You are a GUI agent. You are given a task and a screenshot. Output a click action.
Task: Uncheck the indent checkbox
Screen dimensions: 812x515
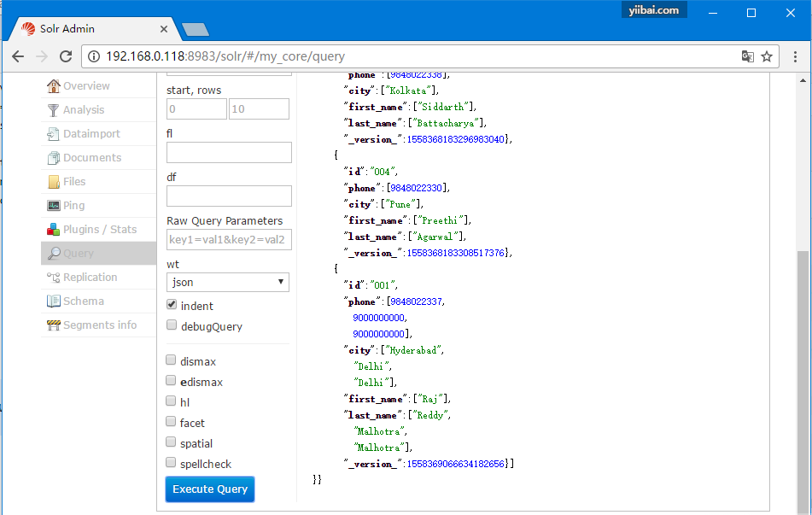[172, 305]
